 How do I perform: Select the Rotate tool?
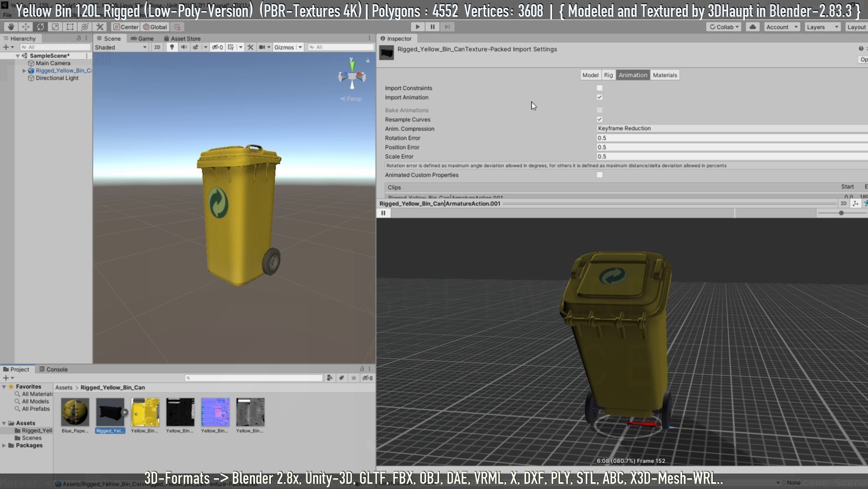pos(40,27)
